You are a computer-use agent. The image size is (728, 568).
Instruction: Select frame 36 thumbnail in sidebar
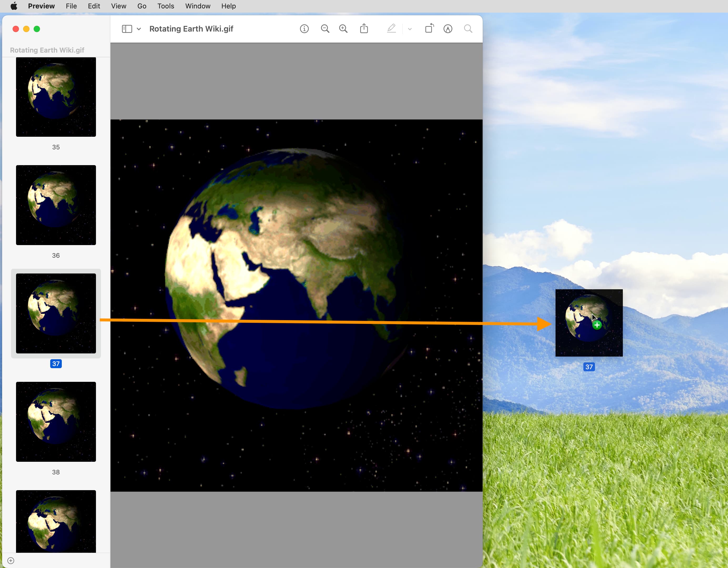point(56,205)
